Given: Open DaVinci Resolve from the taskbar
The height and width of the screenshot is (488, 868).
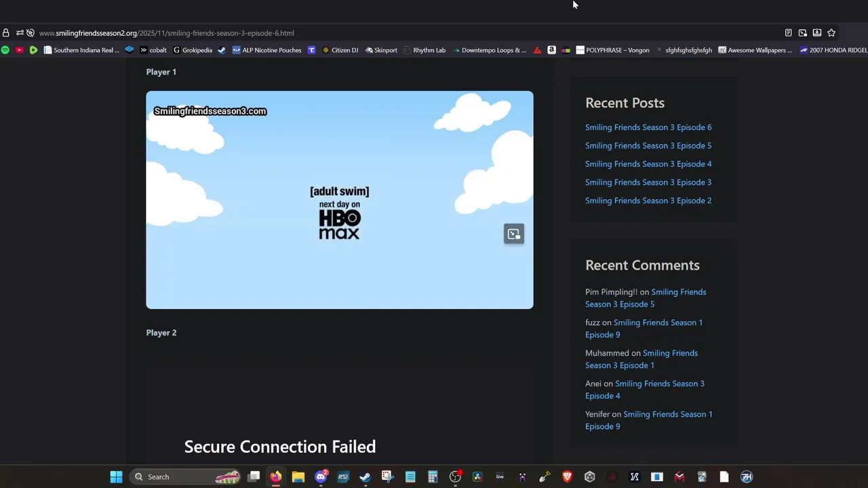Looking at the screenshot, I should tap(477, 477).
